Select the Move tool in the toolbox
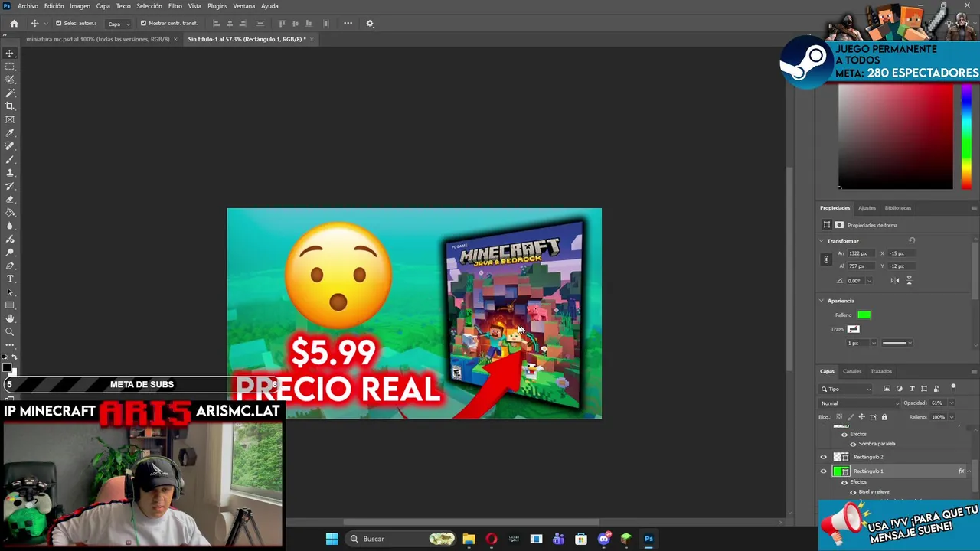The width and height of the screenshot is (980, 551). coord(10,53)
